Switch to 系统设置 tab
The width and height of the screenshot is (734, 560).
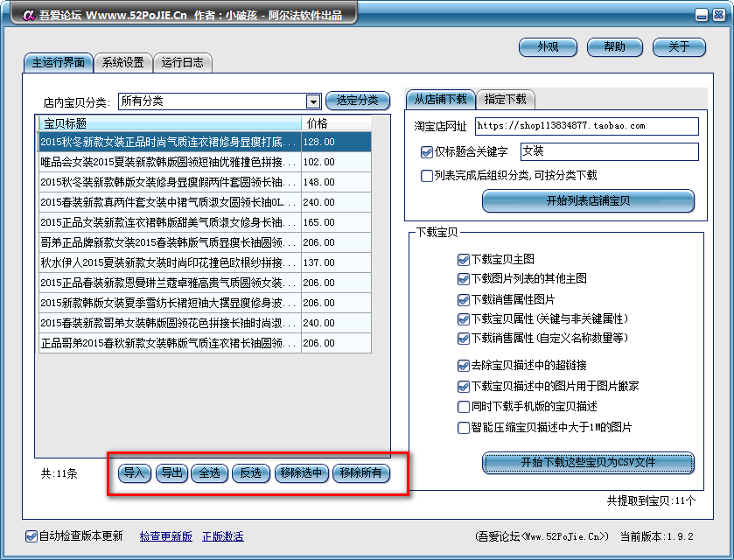click(x=122, y=63)
